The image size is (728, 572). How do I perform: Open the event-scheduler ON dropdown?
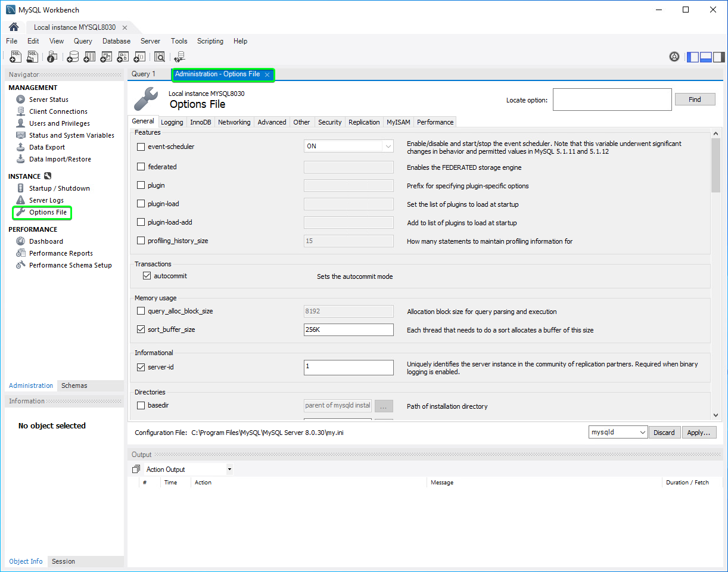[349, 146]
